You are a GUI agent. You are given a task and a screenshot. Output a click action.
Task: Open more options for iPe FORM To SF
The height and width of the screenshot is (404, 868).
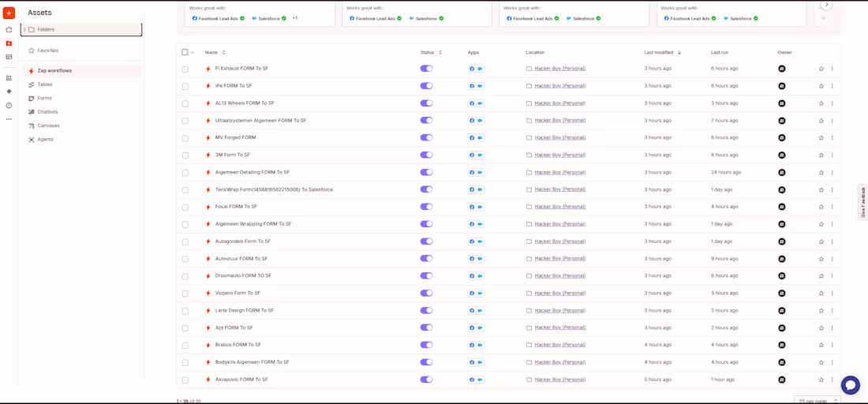pyautogui.click(x=832, y=86)
